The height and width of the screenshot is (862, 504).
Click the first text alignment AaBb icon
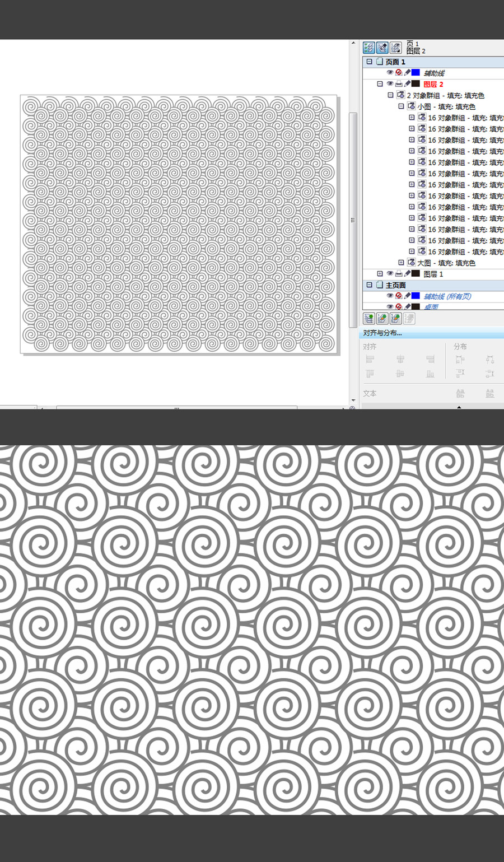click(460, 394)
